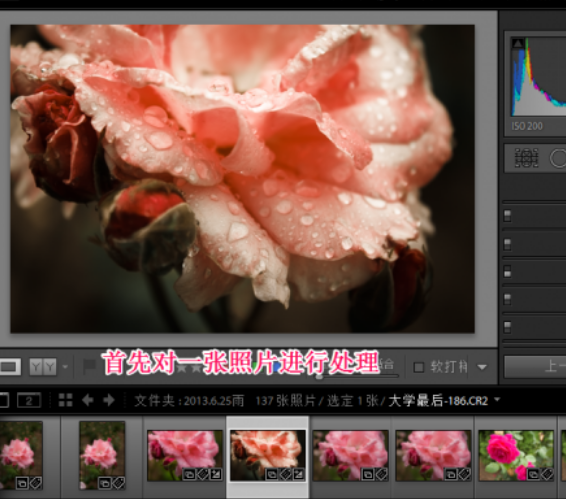Click the toolbar zoom slider handle
The width and height of the screenshot is (566, 499).
(319, 377)
